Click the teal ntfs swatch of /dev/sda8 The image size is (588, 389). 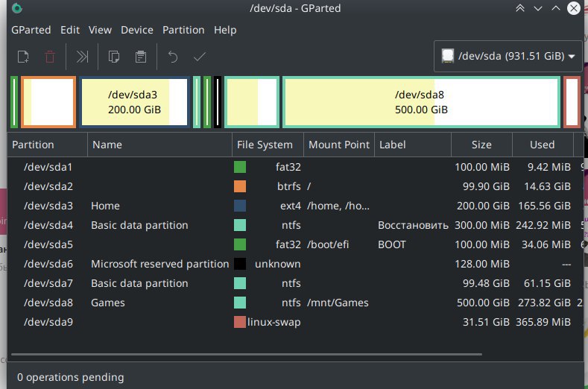click(x=240, y=303)
